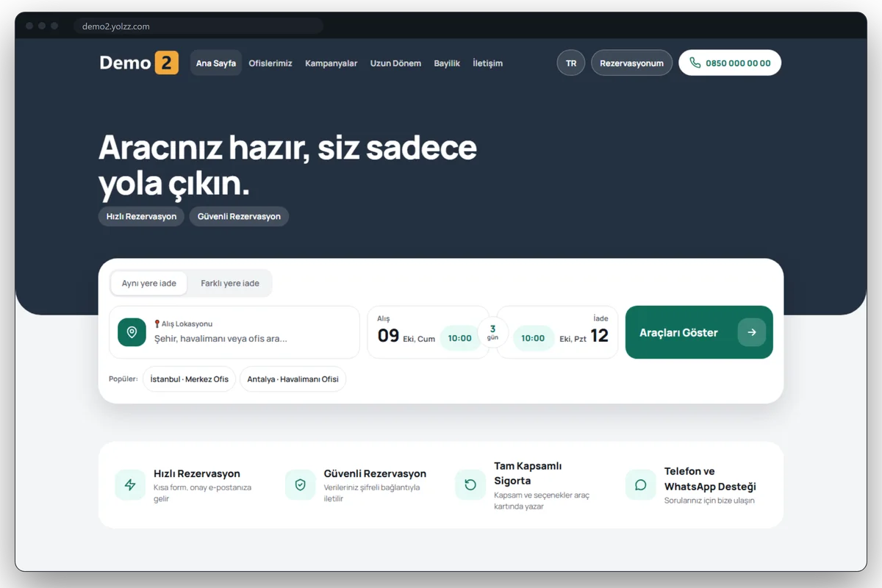Viewport: 882px width, 588px height.
Task: Click the Popüler label text
Action: pos(123,379)
